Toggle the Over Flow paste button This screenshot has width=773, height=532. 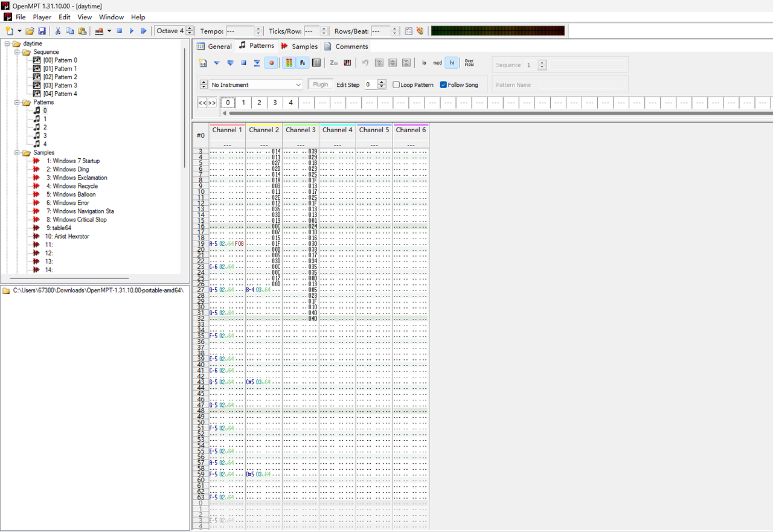pos(469,63)
